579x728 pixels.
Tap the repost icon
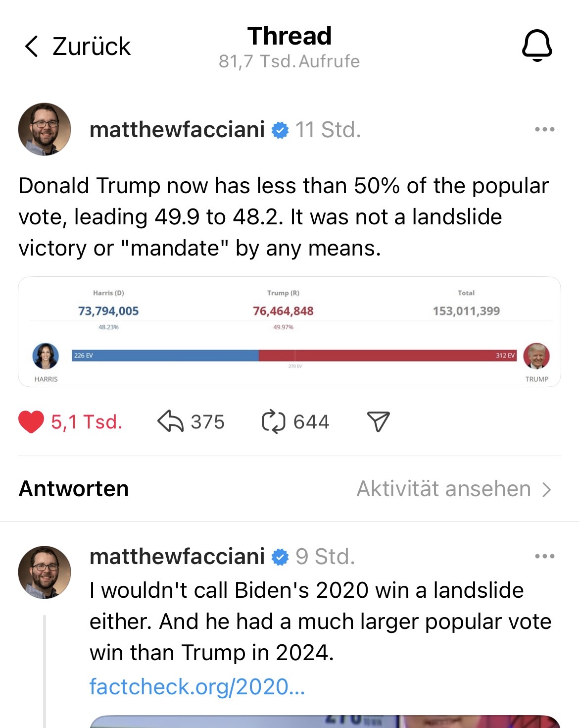point(273,422)
